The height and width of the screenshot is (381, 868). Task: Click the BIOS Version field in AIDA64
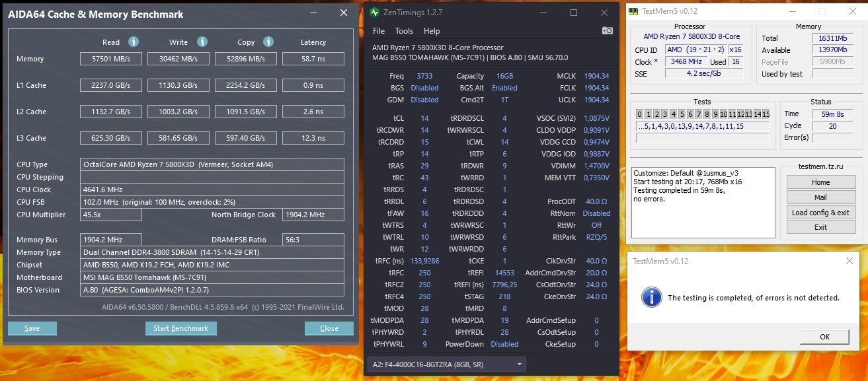coord(212,290)
